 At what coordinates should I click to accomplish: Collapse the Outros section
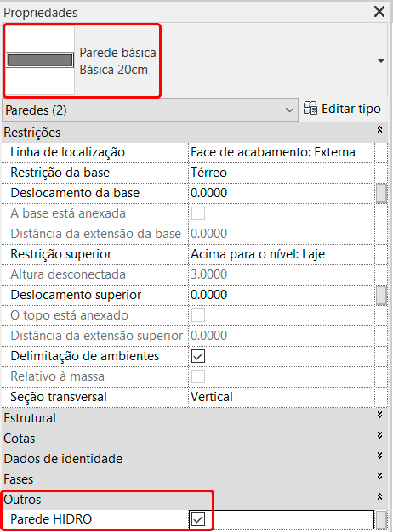click(x=379, y=496)
